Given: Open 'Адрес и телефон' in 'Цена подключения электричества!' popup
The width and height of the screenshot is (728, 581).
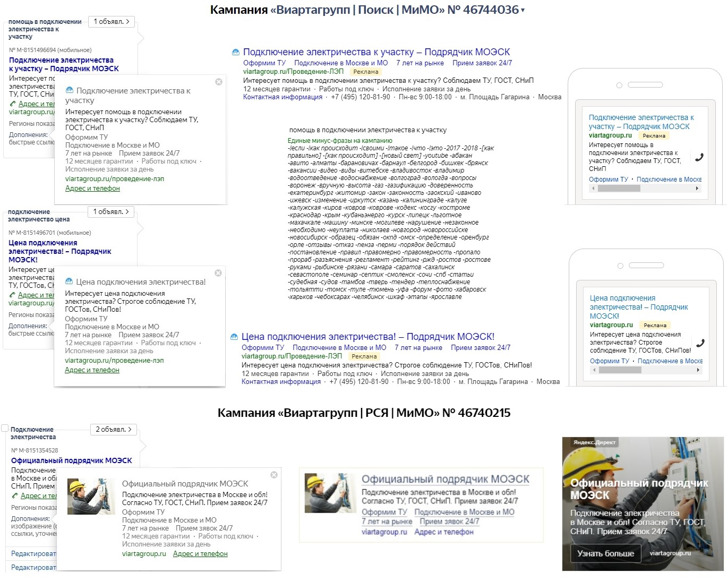Looking at the screenshot, I should 92,370.
